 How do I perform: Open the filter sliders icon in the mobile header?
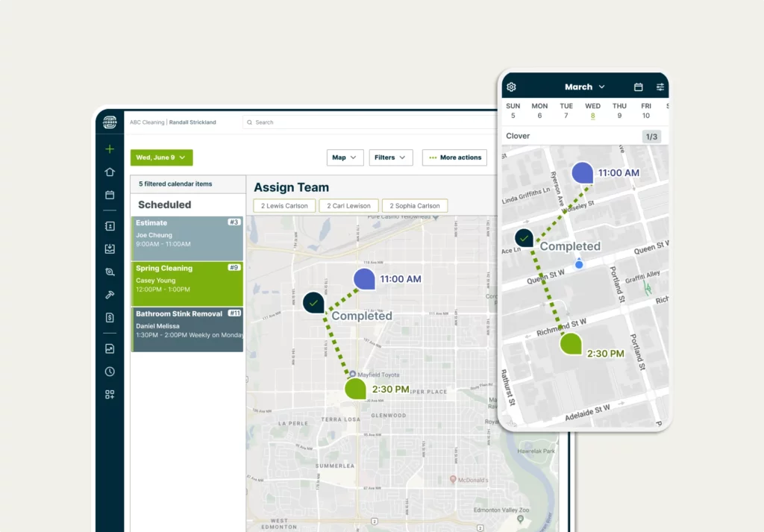click(x=660, y=87)
